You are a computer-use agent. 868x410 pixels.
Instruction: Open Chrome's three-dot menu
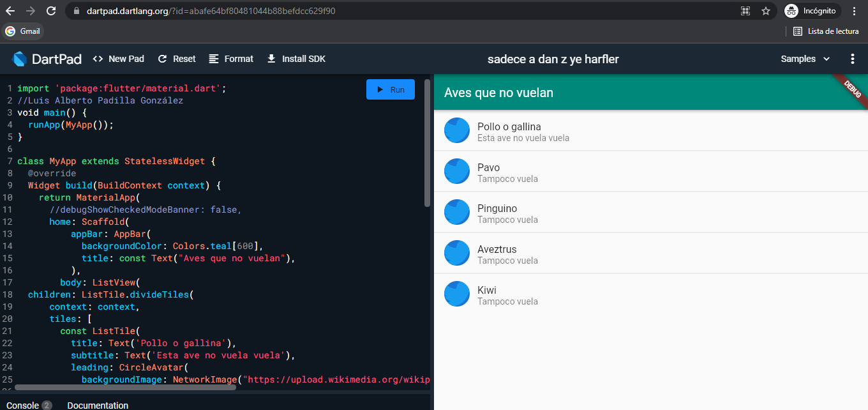(855, 10)
